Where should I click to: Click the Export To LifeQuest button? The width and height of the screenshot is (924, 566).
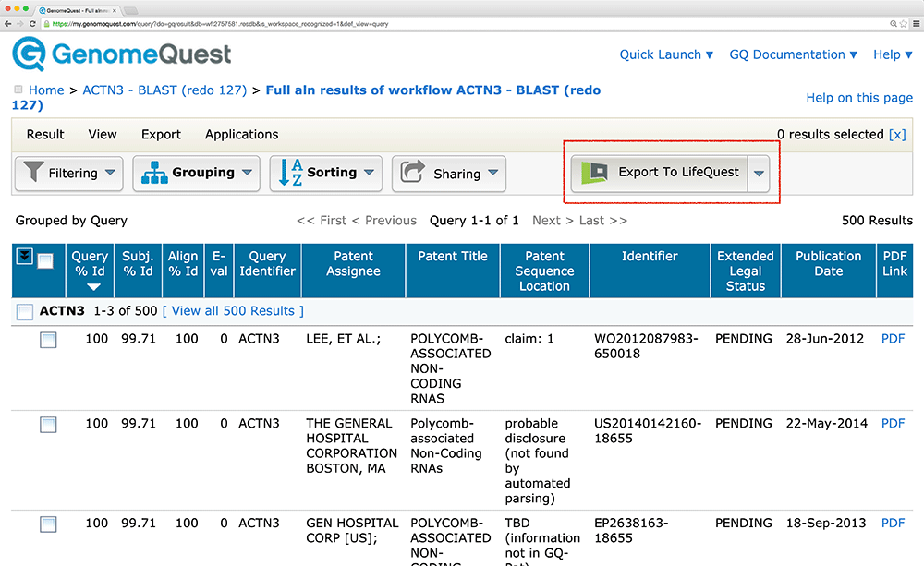[660, 174]
